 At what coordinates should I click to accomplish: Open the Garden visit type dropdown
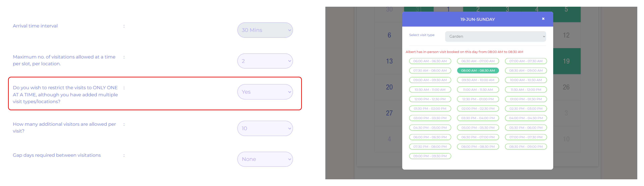(x=495, y=37)
